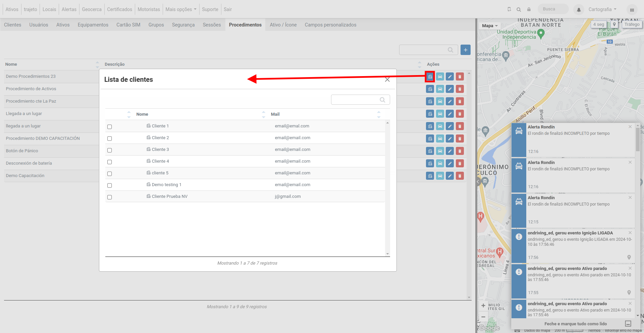
Task: Go to Campos personalizados tab
Action: pyautogui.click(x=330, y=25)
